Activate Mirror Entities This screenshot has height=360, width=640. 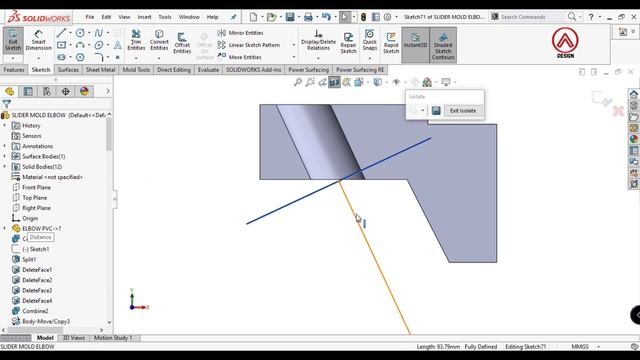(x=240, y=33)
